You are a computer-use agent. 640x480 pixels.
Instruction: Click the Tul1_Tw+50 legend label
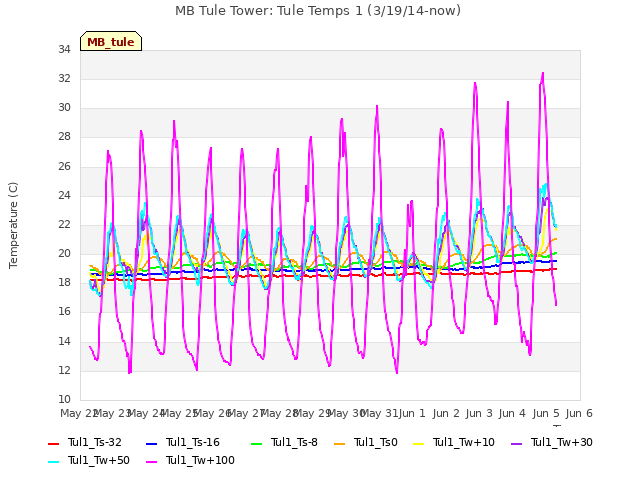(x=99, y=460)
